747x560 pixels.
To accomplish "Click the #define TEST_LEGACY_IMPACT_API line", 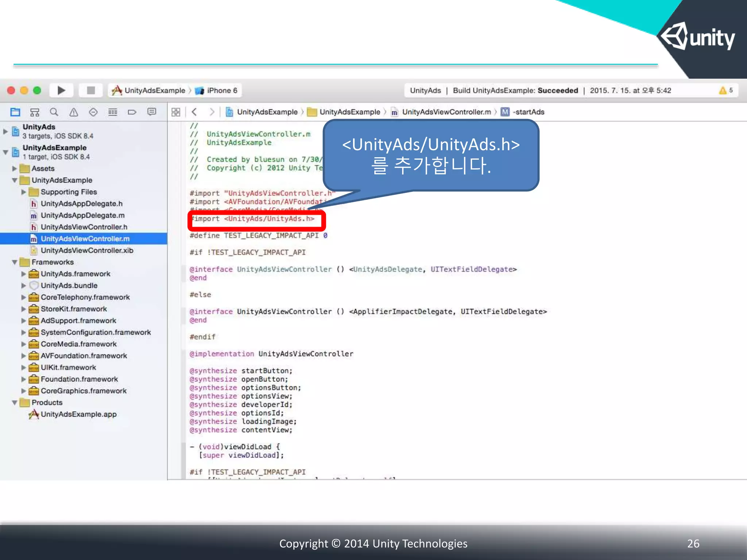I will [x=258, y=236].
